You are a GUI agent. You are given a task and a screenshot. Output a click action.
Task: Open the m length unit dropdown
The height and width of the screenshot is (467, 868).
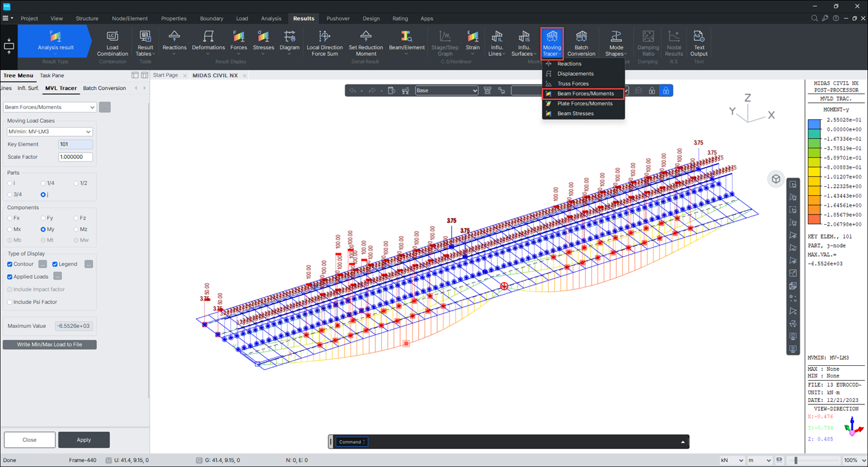(760, 460)
